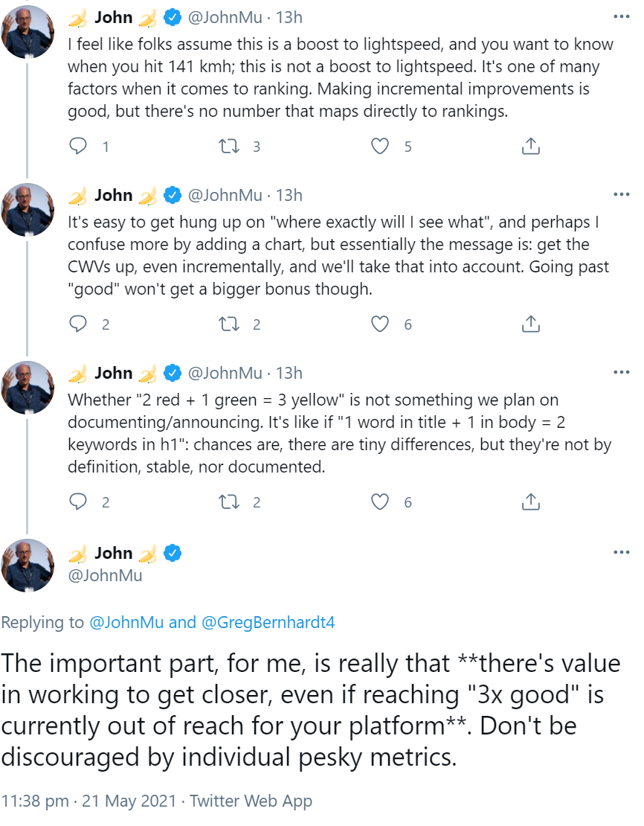This screenshot has width=644, height=826.
Task: Like the "boost to lightspeed" tweet
Action: coord(380,146)
